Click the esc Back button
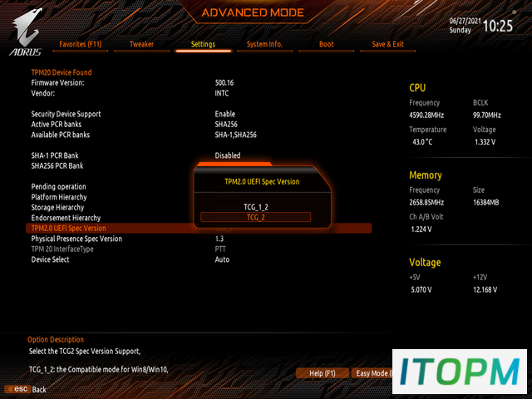The height and width of the screenshot is (399, 532). [x=27, y=389]
